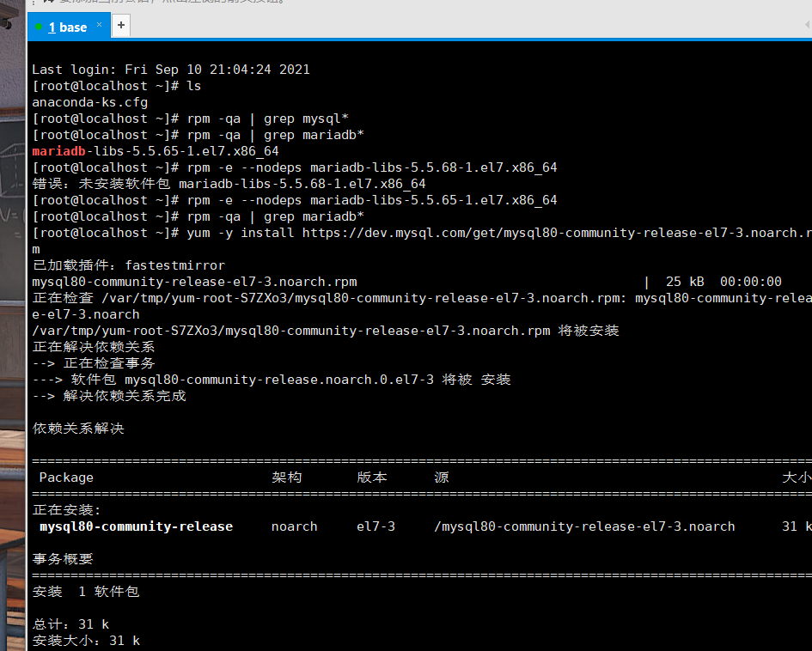Click the "---> 软件包 mysql80-community-release.noarch.0.el7-3" line
Screen dimensions: 812x651
(x=272, y=380)
